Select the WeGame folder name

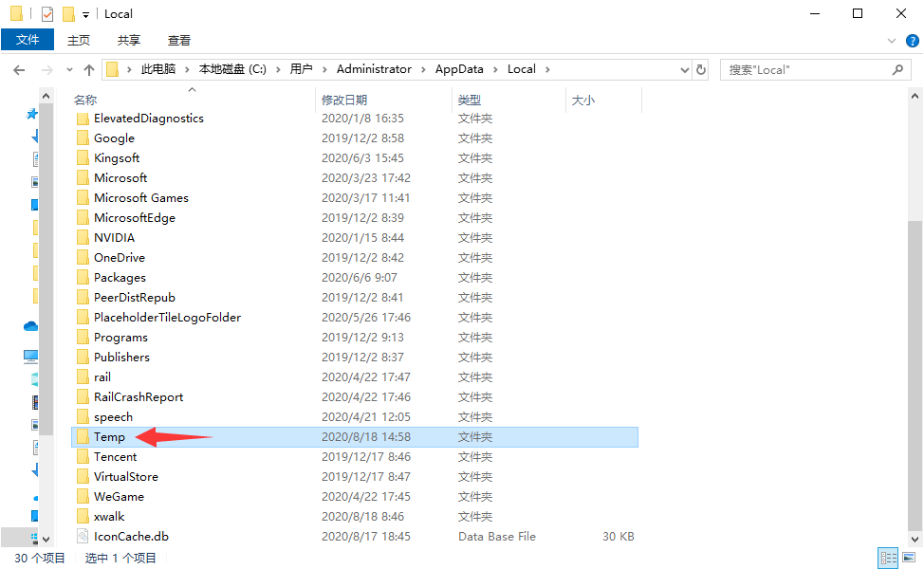tap(119, 497)
